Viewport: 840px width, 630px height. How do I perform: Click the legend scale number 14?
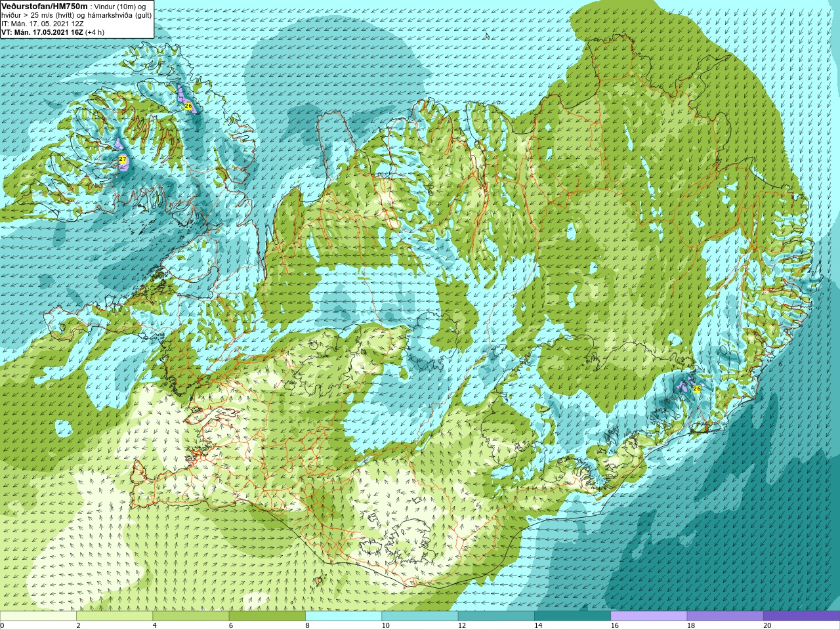click(x=538, y=625)
